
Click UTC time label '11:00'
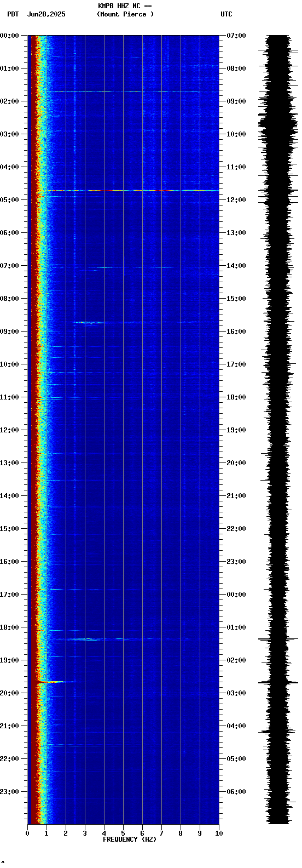[236, 167]
